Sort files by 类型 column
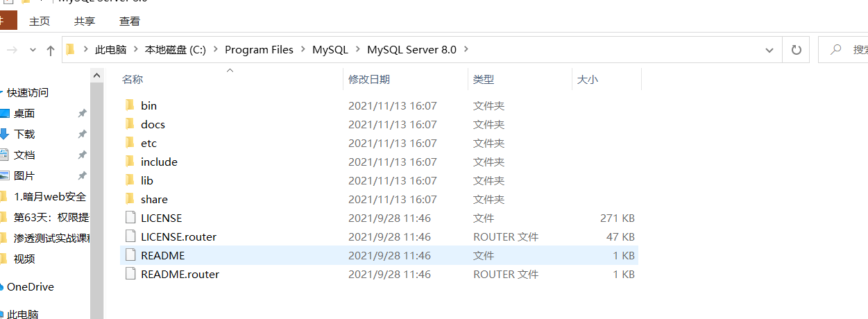The height and width of the screenshot is (319, 868). click(x=484, y=80)
